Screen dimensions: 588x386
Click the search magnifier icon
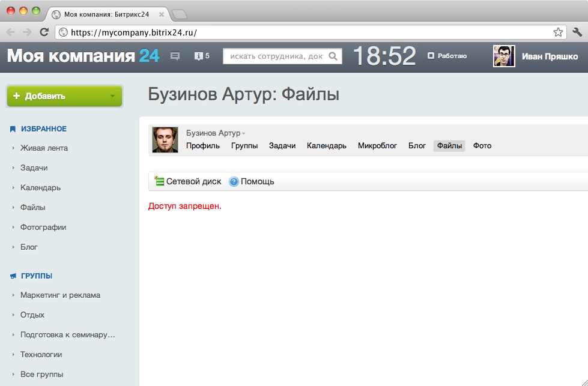[334, 56]
